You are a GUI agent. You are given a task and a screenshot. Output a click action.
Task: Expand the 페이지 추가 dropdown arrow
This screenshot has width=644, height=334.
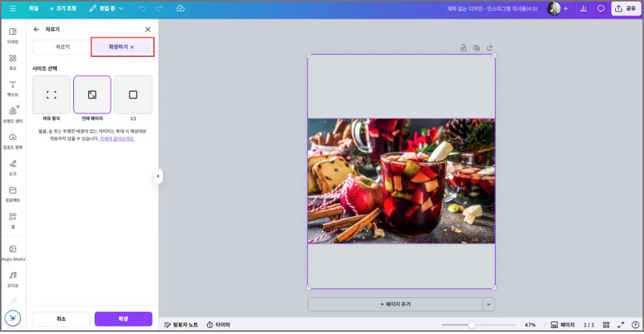(x=489, y=304)
